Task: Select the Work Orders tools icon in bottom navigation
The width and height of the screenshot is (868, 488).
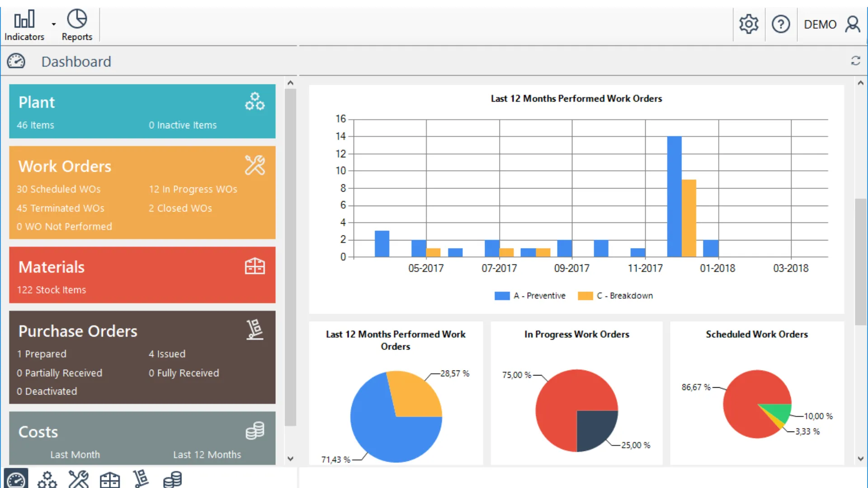Action: point(79,479)
